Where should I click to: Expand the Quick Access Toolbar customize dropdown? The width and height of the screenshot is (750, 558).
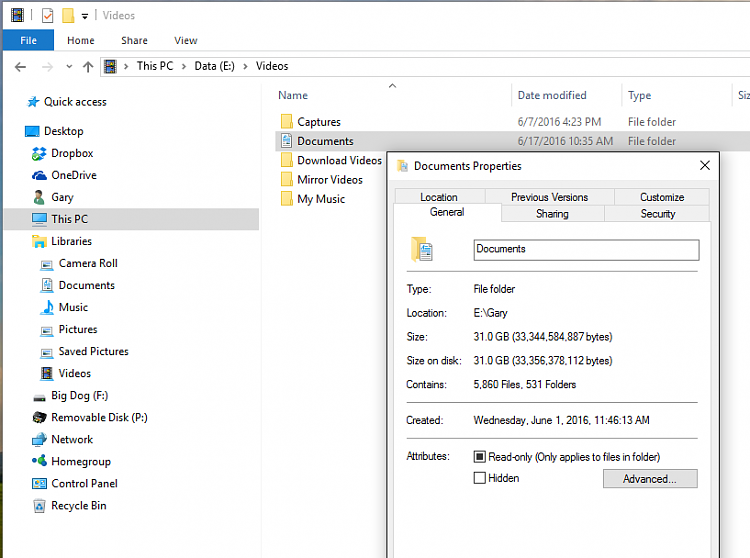click(85, 16)
